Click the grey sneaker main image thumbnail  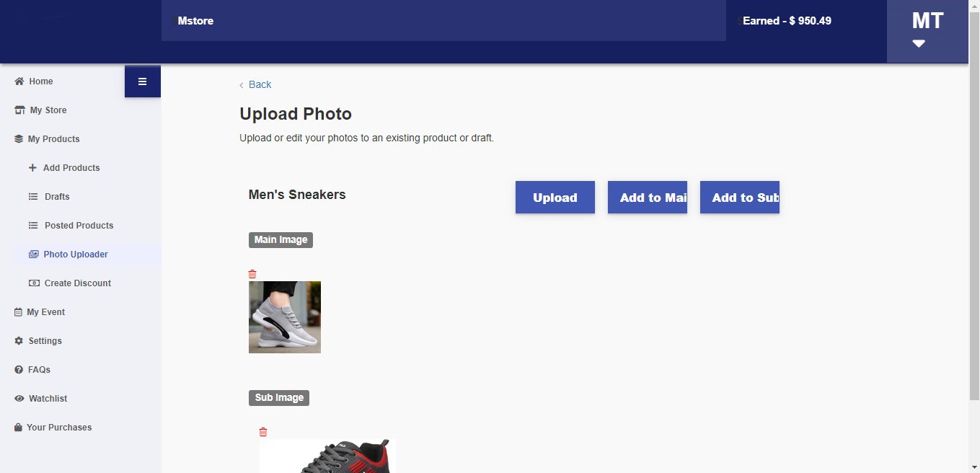[284, 317]
